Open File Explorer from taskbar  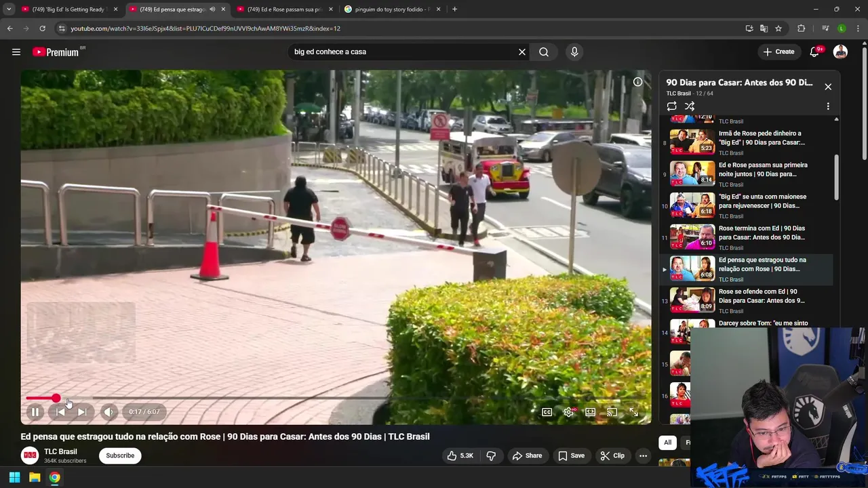pyautogui.click(x=35, y=477)
